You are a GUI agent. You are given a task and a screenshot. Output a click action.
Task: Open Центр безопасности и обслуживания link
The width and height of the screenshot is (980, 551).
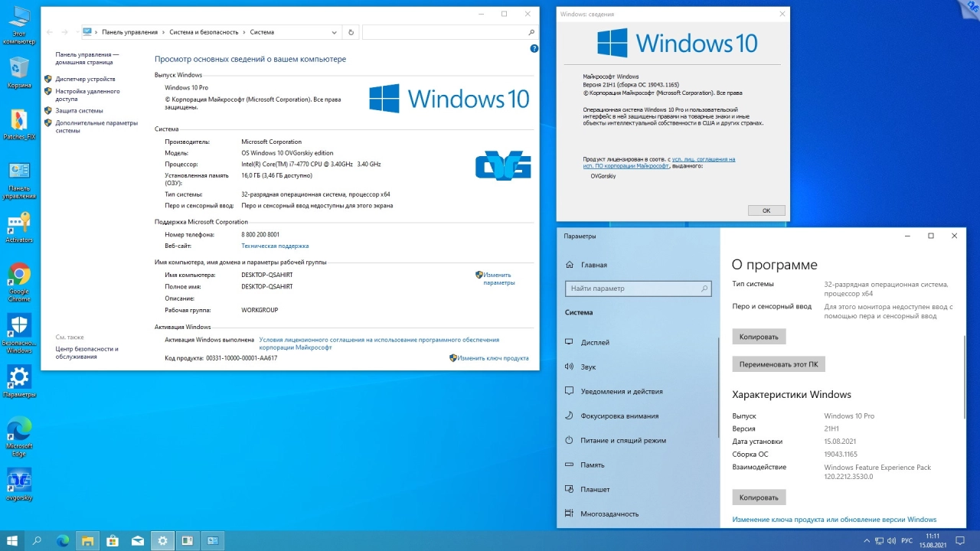87,353
